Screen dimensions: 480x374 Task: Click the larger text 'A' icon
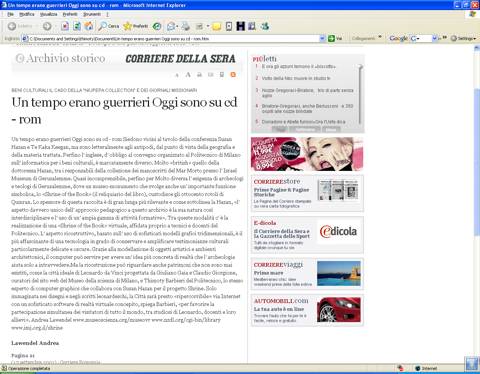click(188, 75)
